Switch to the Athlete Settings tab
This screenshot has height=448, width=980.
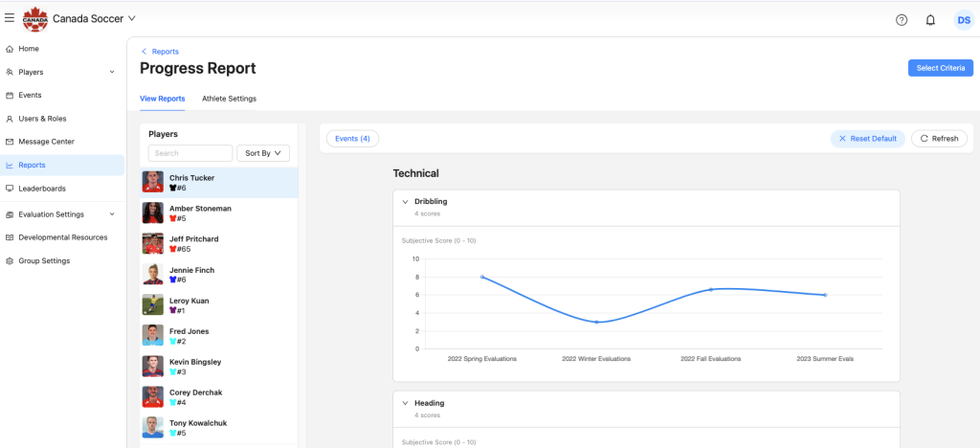coord(229,99)
